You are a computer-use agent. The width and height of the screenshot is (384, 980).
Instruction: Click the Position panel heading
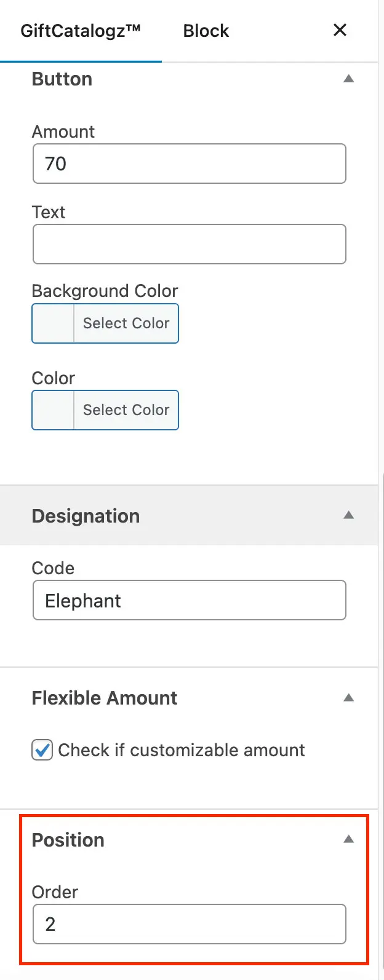coord(68,840)
